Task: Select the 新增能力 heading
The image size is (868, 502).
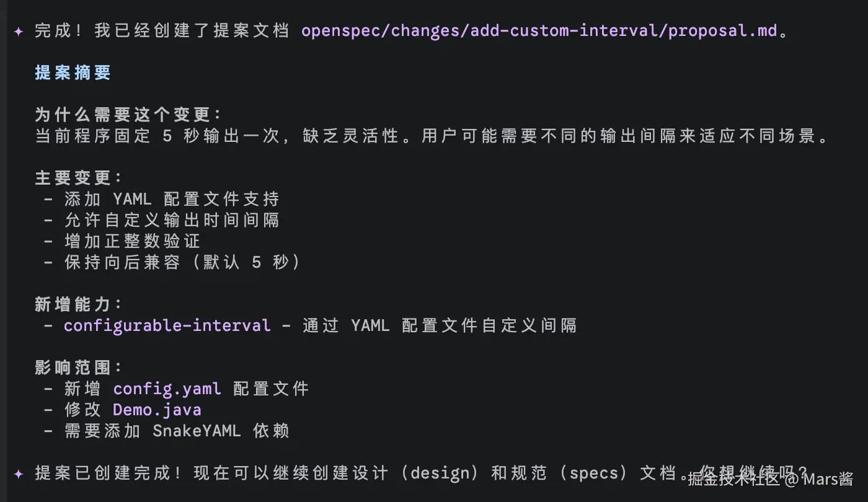Action: 78,304
